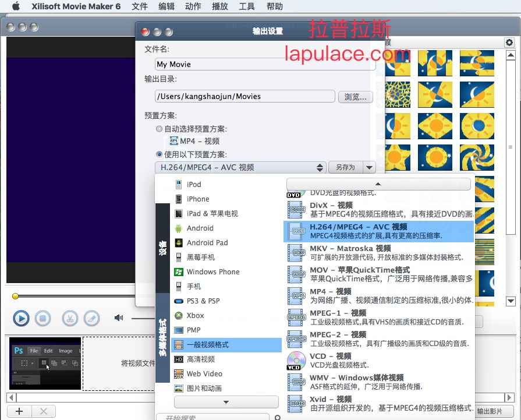The height and width of the screenshot is (420, 521).
Task: Choose 一般视频格式 category
Action: click(226, 345)
